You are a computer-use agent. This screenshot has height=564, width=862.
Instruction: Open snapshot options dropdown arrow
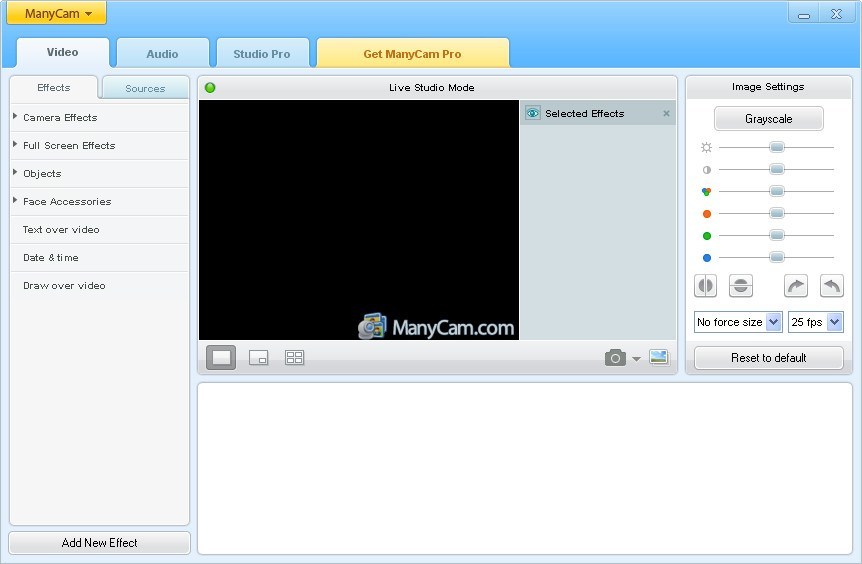(636, 359)
